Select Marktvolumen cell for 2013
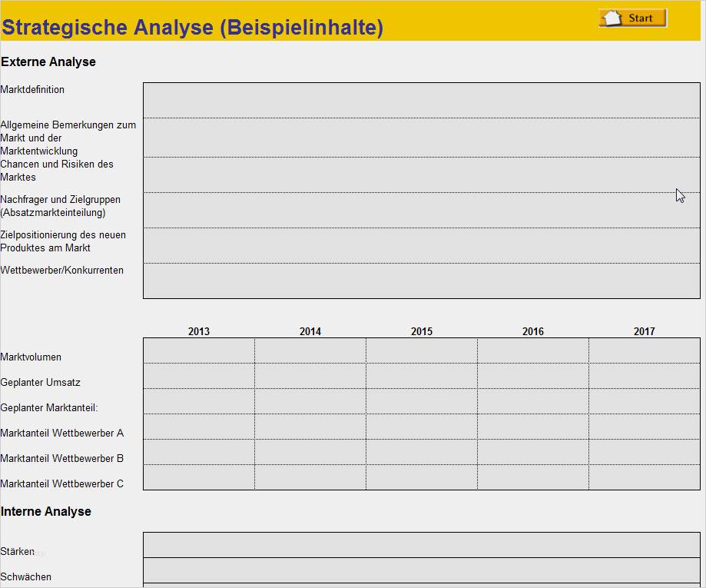This screenshot has height=588, width=706. click(199, 351)
